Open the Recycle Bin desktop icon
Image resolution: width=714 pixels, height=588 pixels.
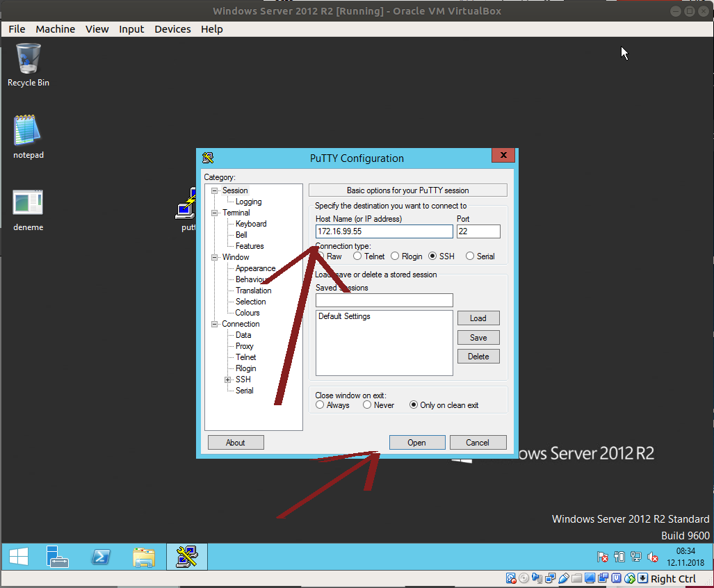(29, 65)
